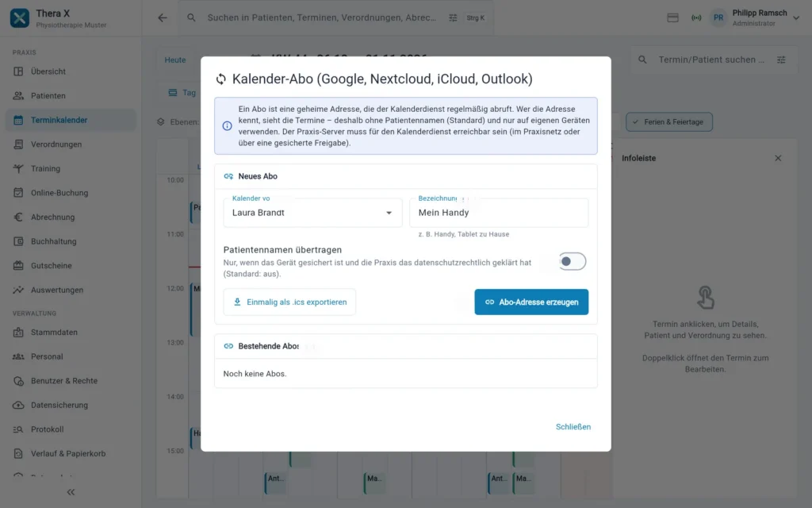Close the Infoleiste panel
Screen dimensions: 812x508
pyautogui.click(x=778, y=158)
